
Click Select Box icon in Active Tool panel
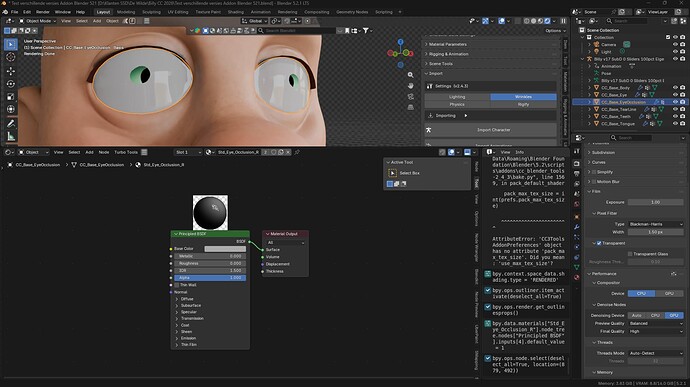(393, 173)
